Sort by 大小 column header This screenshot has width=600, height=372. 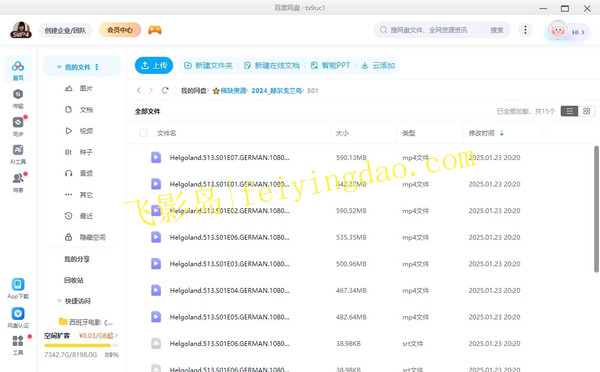click(x=342, y=133)
